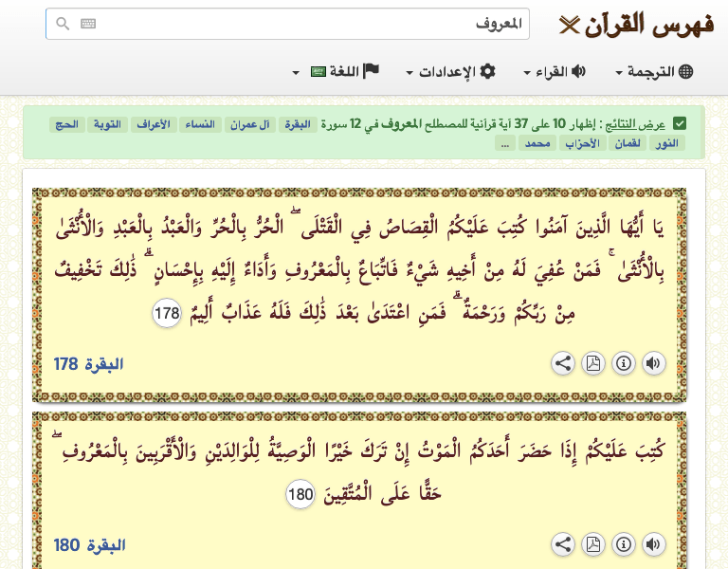Screen dimensions: 728x569
Task: Click the search field containing المعروف
Action: (x=303, y=25)
